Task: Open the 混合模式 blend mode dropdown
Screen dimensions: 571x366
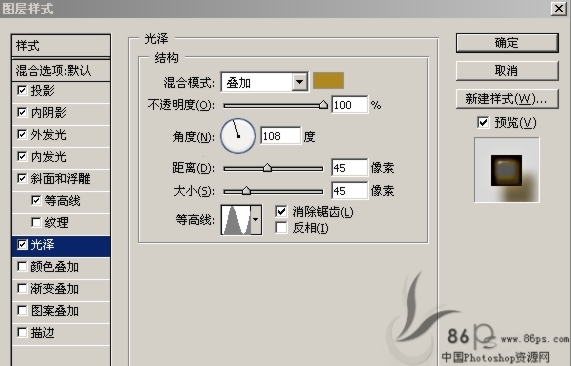Action: 264,82
